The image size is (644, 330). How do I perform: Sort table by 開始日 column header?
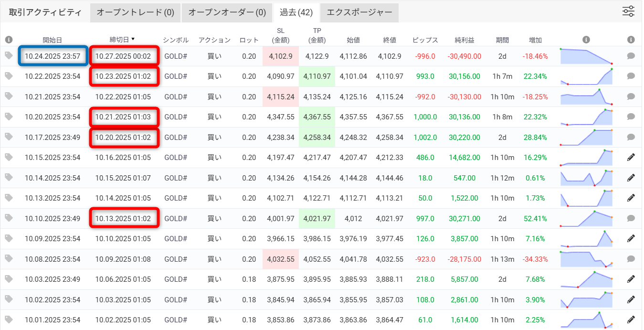(53, 40)
